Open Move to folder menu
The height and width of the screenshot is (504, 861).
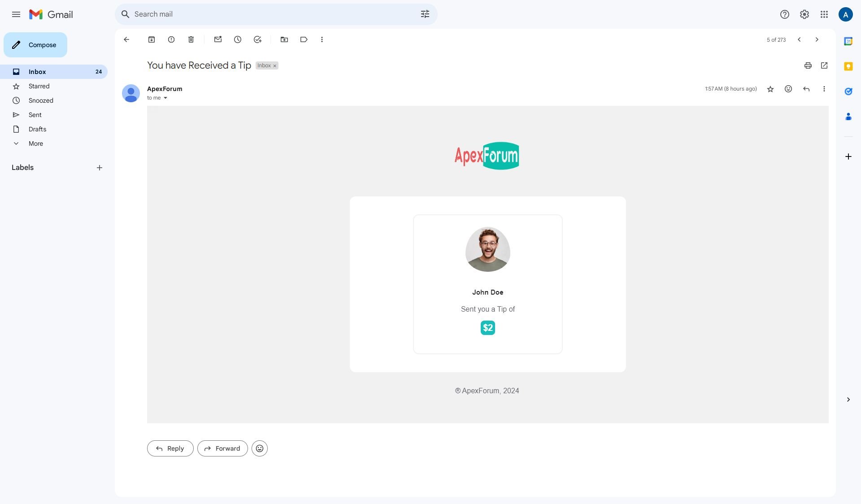pos(284,39)
